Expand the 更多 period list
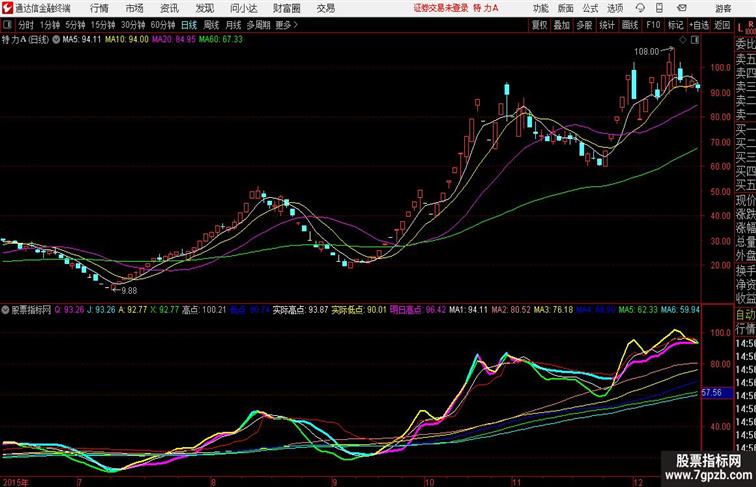756x487 pixels. [x=287, y=25]
